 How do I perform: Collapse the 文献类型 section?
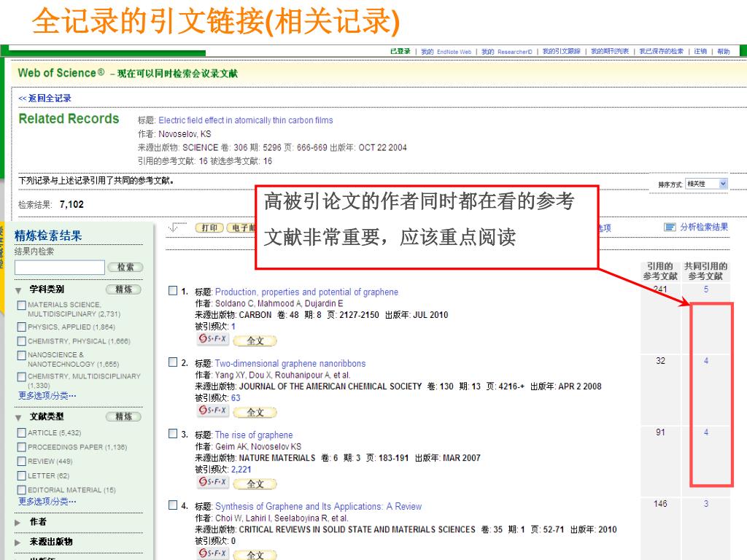(x=18, y=417)
